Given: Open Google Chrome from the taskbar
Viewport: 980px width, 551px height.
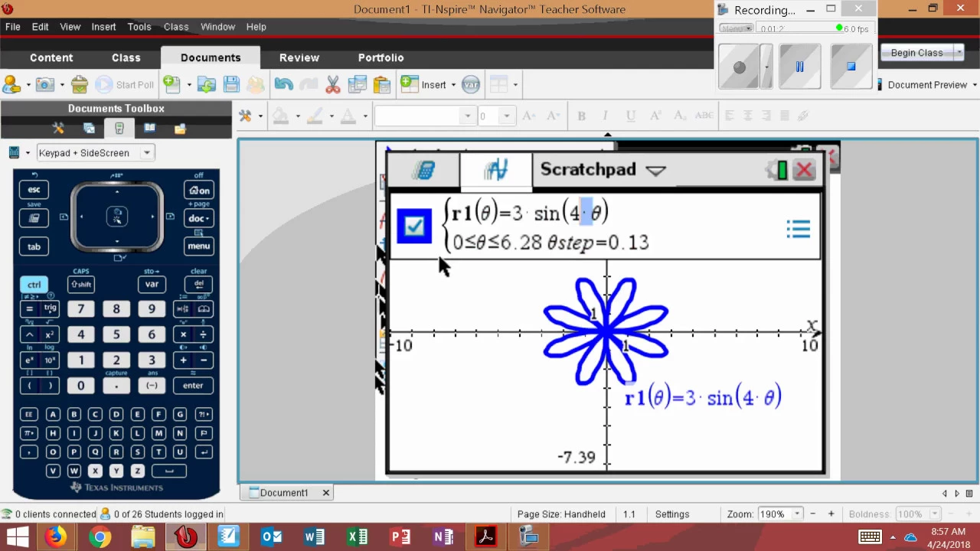Looking at the screenshot, I should click(x=99, y=537).
